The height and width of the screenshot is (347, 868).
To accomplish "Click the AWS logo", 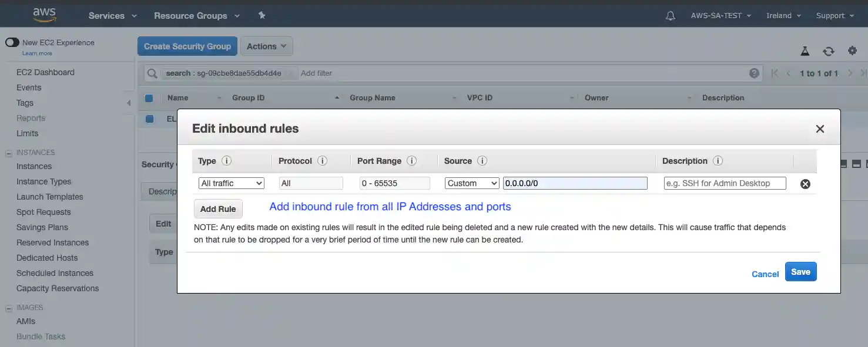I will 44,15.
